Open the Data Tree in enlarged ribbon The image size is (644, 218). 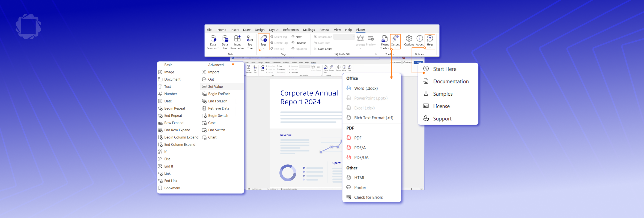(x=322, y=43)
